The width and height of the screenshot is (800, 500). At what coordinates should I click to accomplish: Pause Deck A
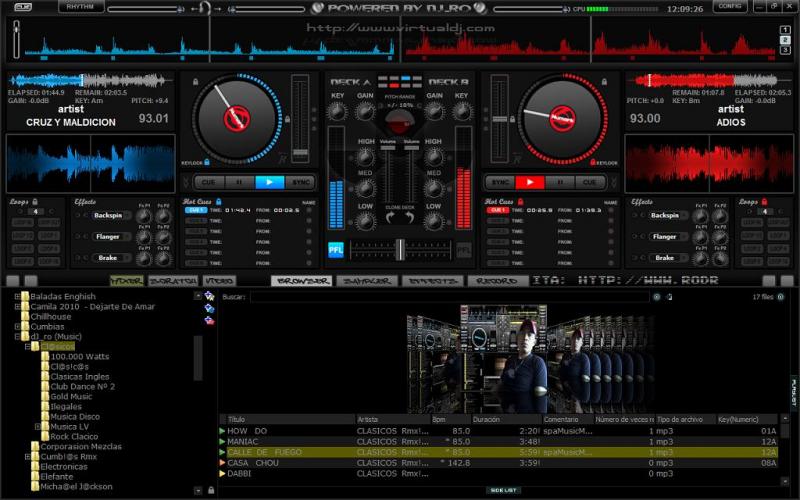tap(238, 182)
